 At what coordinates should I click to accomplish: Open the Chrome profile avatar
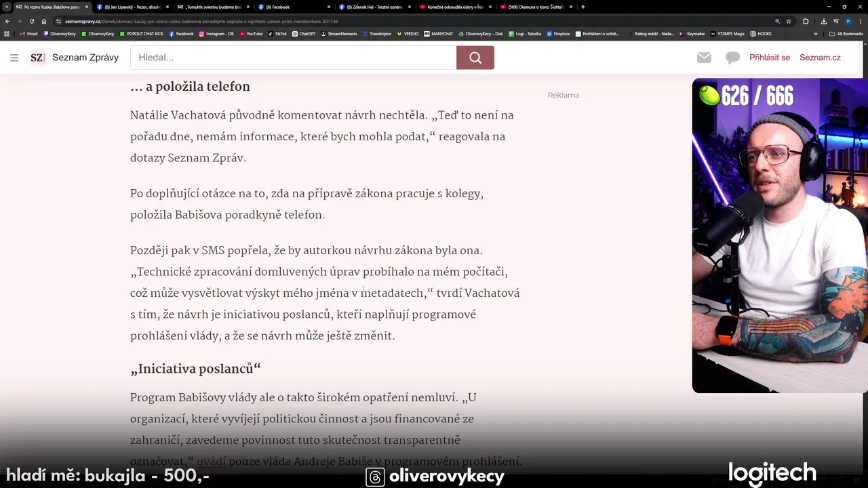pyautogui.click(x=848, y=21)
